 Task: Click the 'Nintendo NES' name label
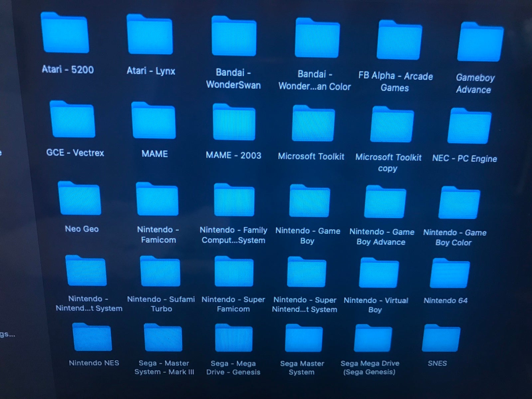tap(94, 363)
